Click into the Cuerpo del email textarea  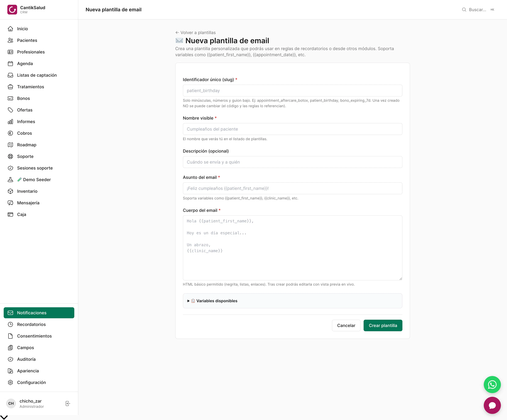coord(292,248)
